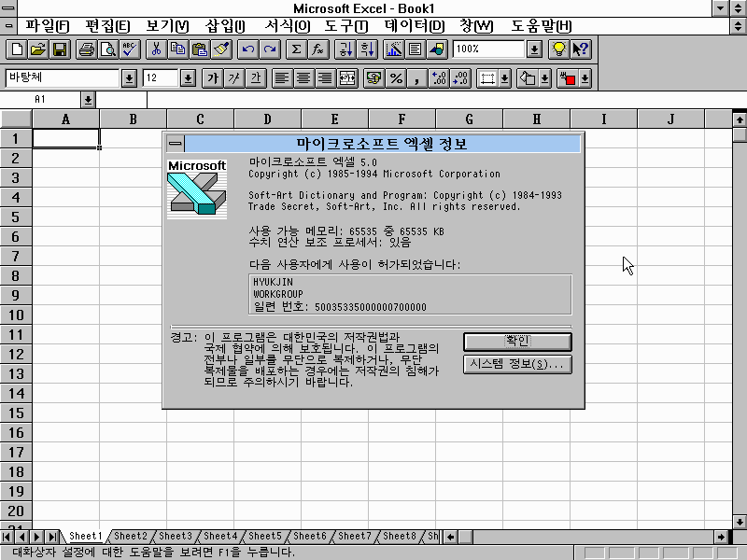Apply the Comma Style icon
Image resolution: width=747 pixels, height=560 pixels.
[417, 78]
